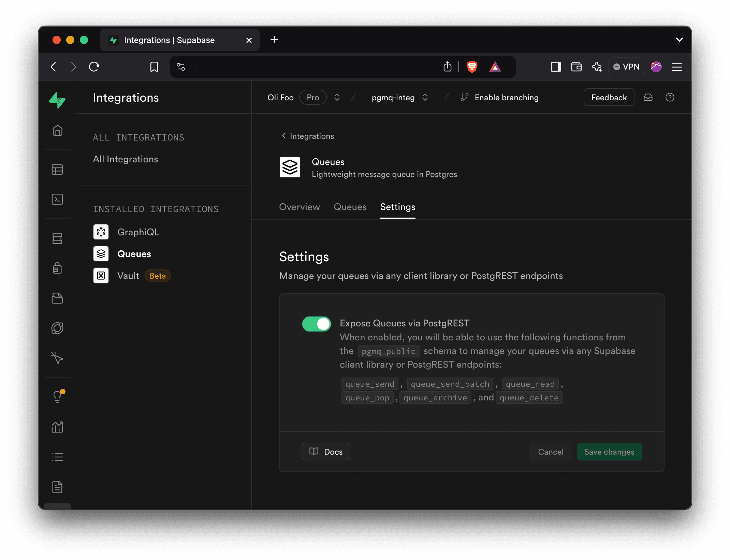Image resolution: width=730 pixels, height=560 pixels.
Task: Open the Authentication lock icon
Action: pyautogui.click(x=57, y=268)
